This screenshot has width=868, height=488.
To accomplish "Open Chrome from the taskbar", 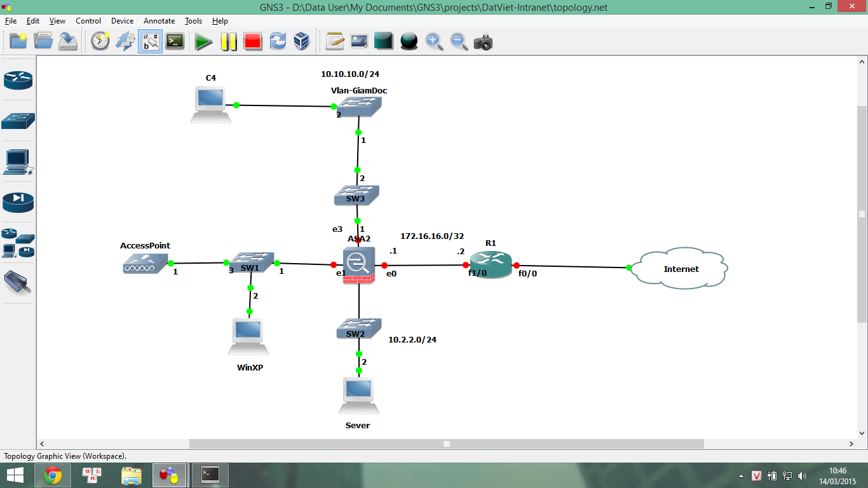I will pyautogui.click(x=53, y=475).
